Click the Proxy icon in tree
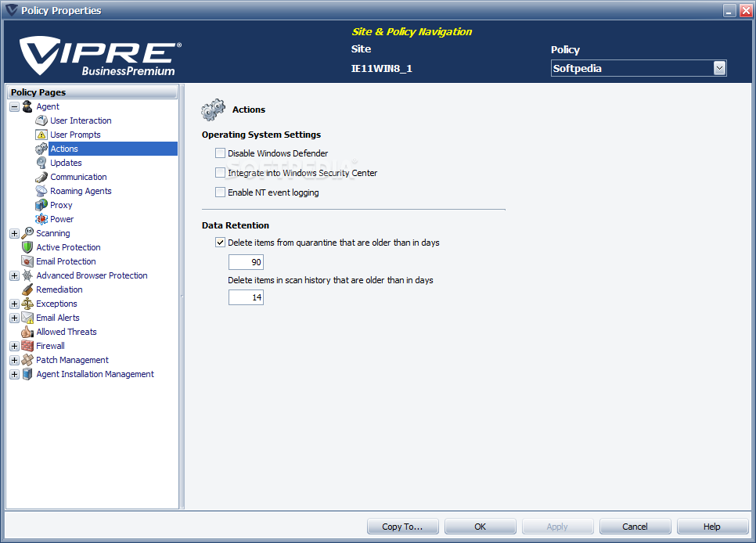Viewport: 756px width, 543px height. pos(41,205)
